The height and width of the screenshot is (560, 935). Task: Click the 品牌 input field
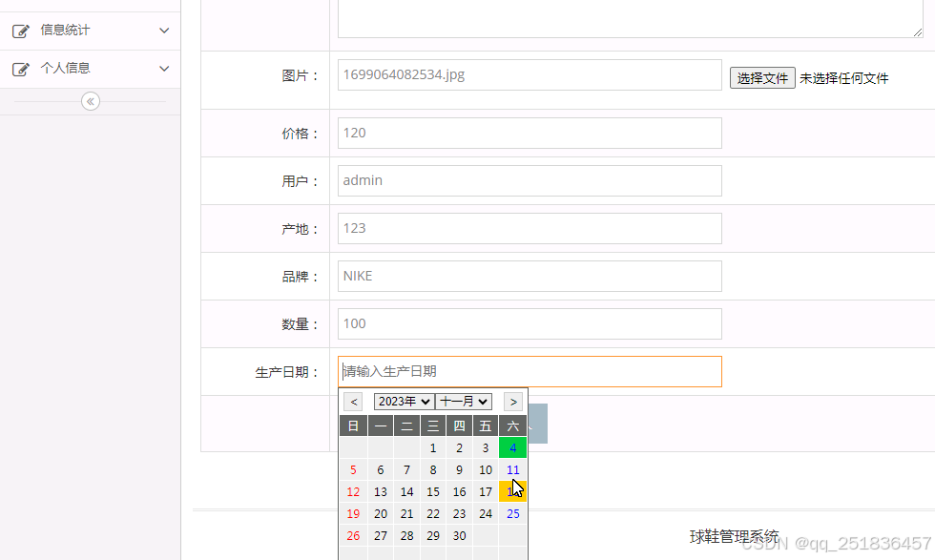(530, 276)
